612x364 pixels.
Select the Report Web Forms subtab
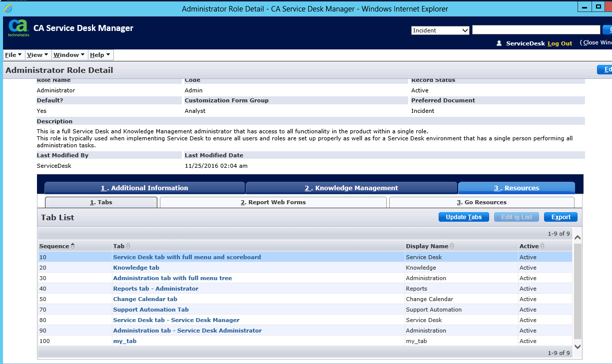click(x=273, y=202)
